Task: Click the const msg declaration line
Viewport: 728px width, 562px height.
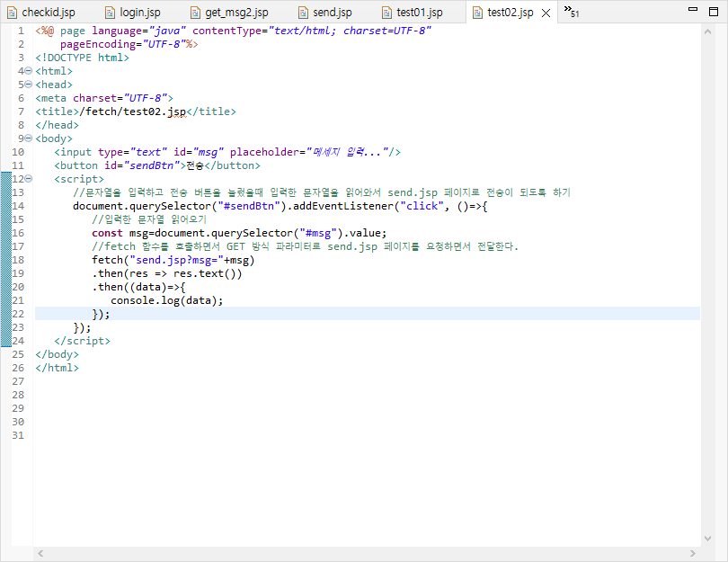Action: [x=239, y=233]
